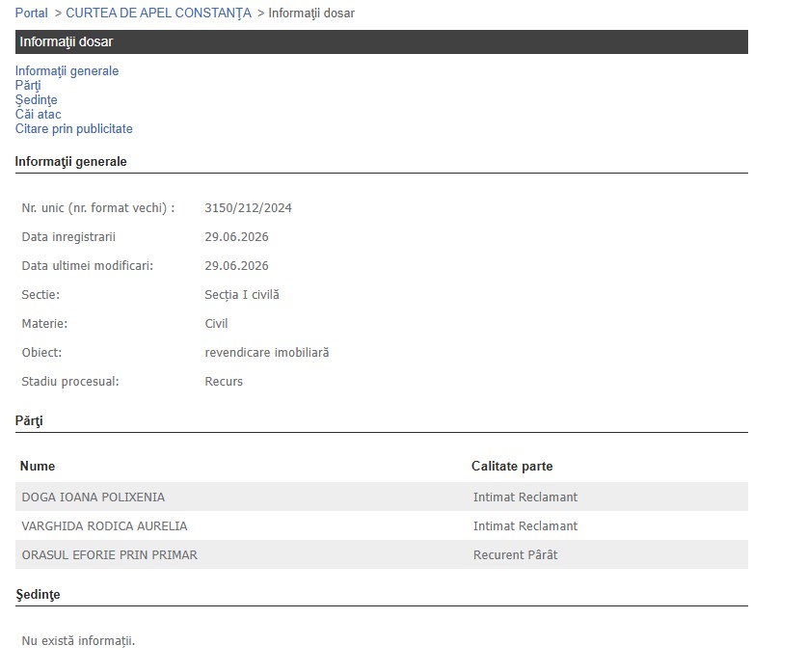The image size is (807, 672).
Task: Click Data ultimei modificari value 29.06.2026
Action: coord(236,265)
